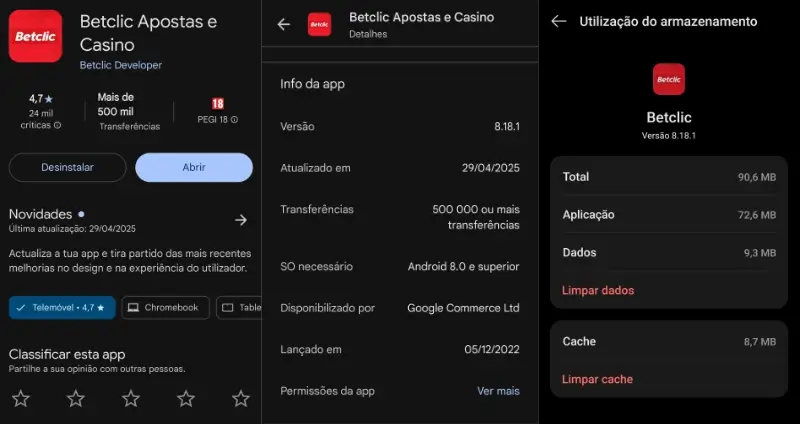Tap Limpar cache

[x=597, y=379]
